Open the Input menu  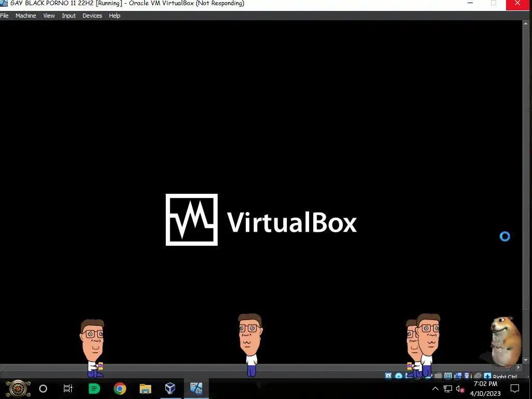click(x=69, y=16)
